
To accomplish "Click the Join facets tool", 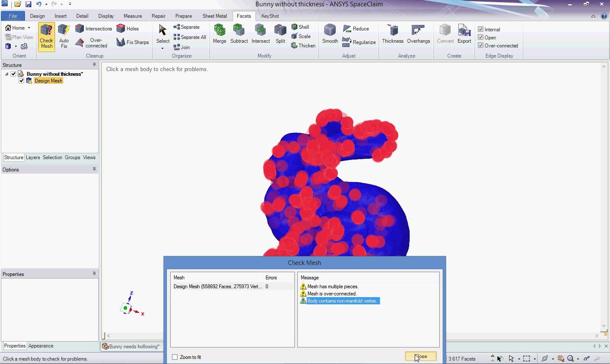I will [x=182, y=47].
